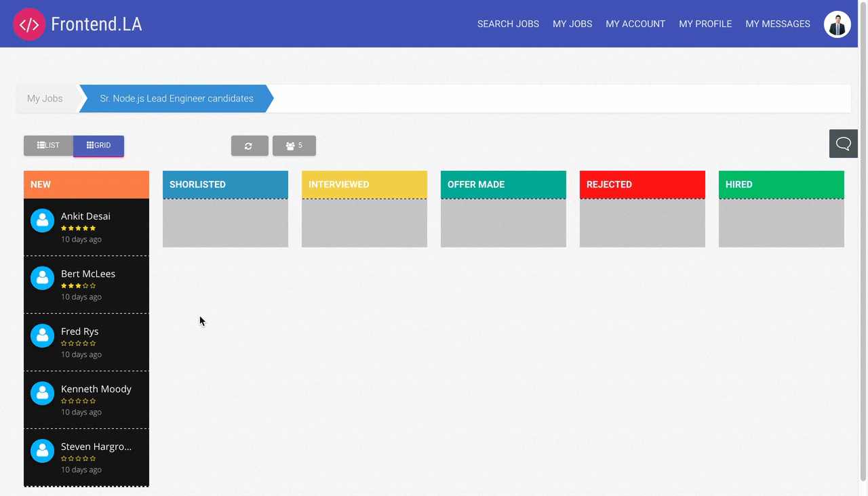Select the Ankit Desai candidate name
Viewport: 868px width, 496px height.
[x=85, y=216]
